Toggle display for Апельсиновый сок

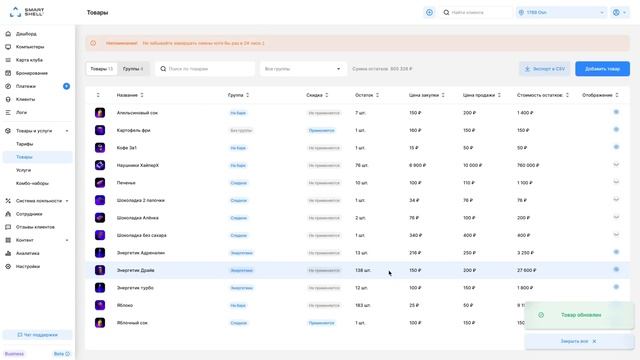(616, 112)
